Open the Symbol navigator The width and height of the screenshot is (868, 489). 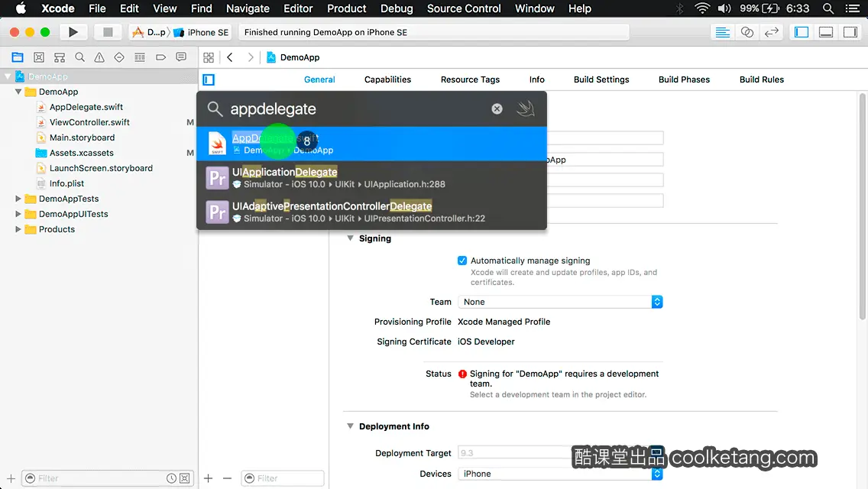click(60, 57)
